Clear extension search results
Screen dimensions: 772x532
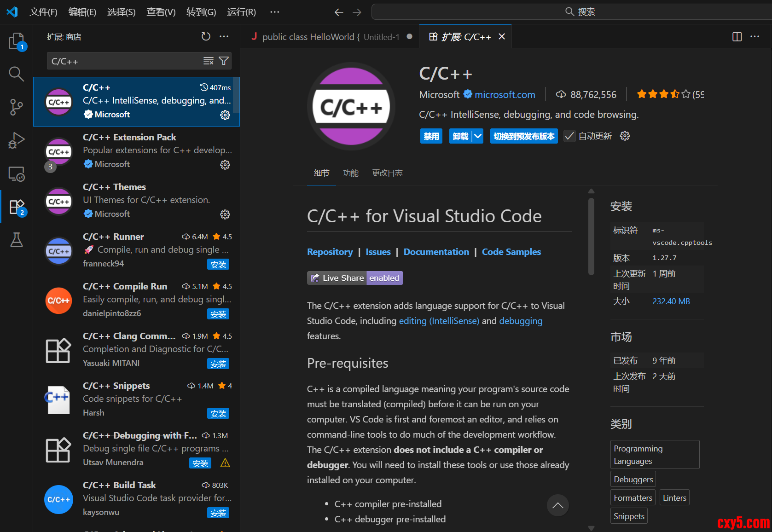(209, 61)
